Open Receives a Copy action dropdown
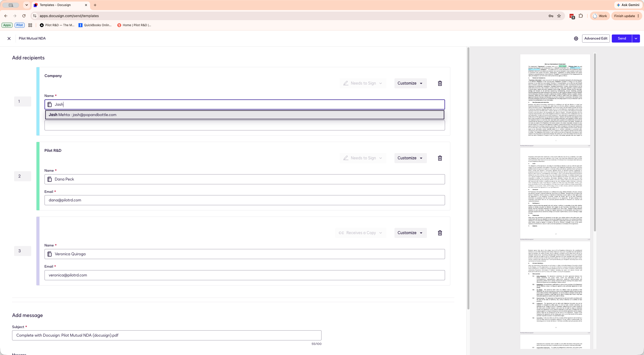This screenshot has height=355, width=644. tap(361, 233)
